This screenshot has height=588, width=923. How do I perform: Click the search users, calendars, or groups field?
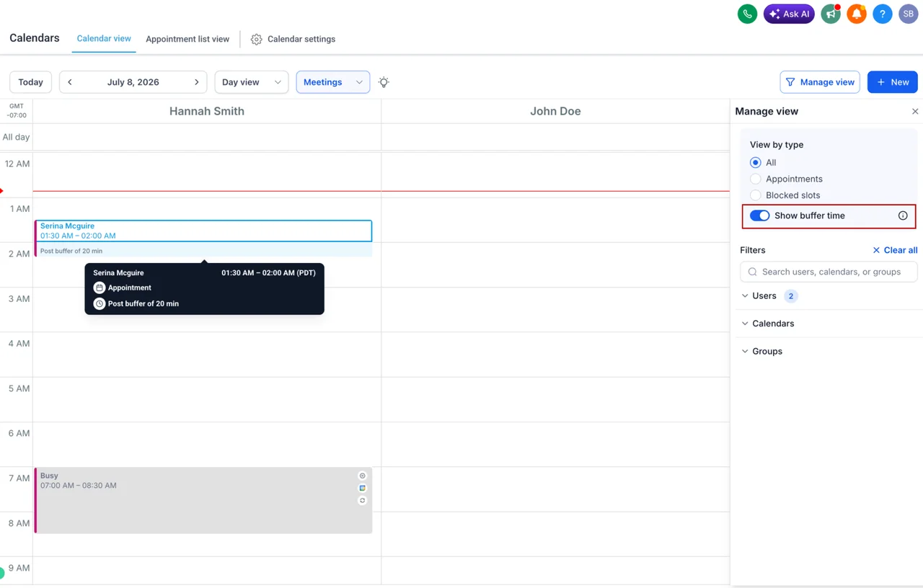pos(829,272)
